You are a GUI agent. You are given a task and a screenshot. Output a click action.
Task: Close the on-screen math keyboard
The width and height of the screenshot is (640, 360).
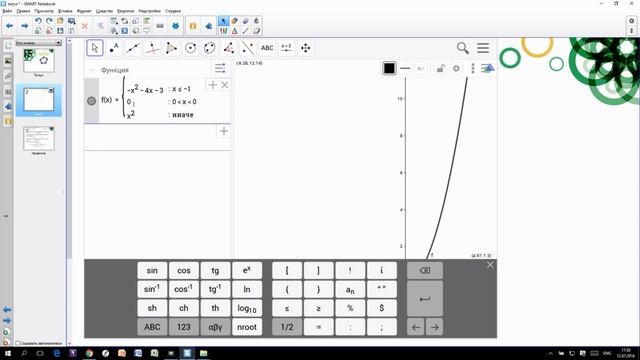(490, 265)
